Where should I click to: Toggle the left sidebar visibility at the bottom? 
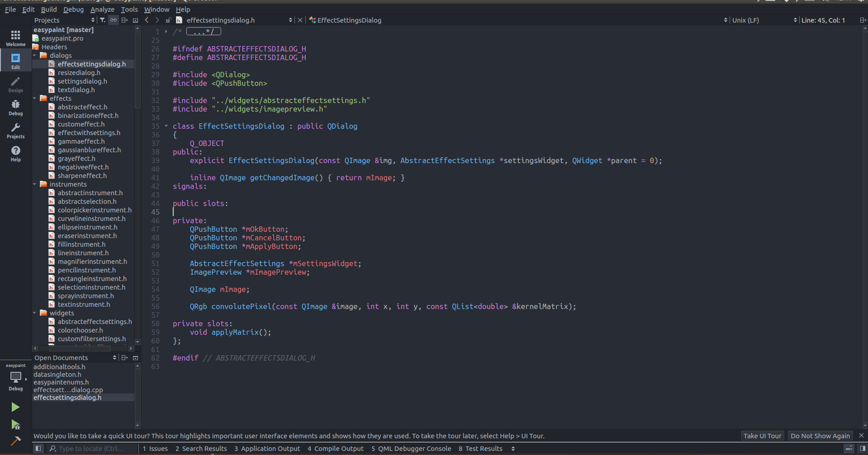point(38,448)
